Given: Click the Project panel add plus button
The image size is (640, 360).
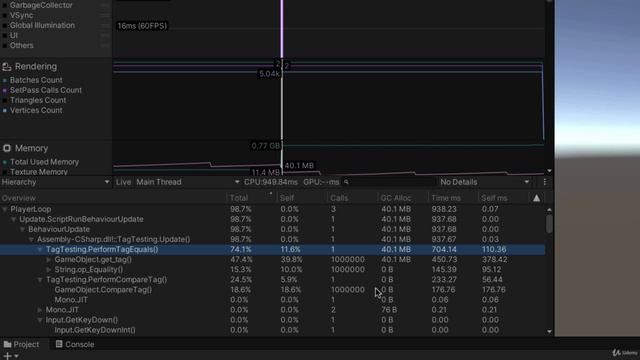Looking at the screenshot, I should point(7,356).
